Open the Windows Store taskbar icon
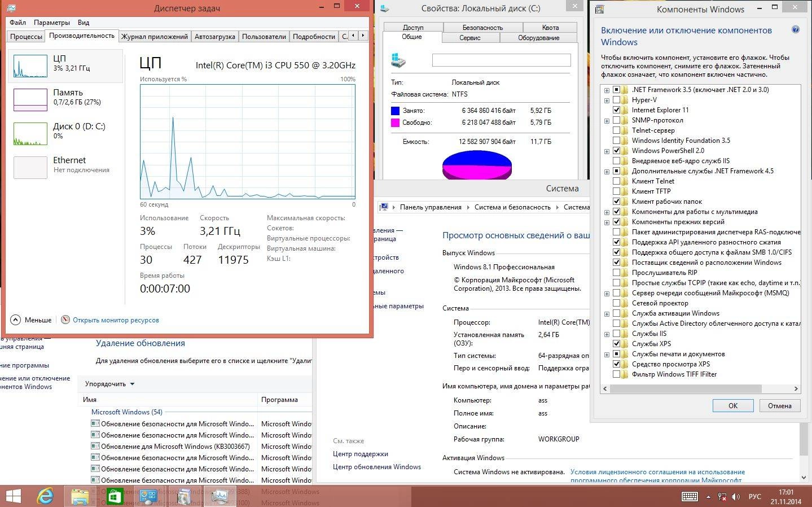The width and height of the screenshot is (812, 507). pyautogui.click(x=115, y=496)
